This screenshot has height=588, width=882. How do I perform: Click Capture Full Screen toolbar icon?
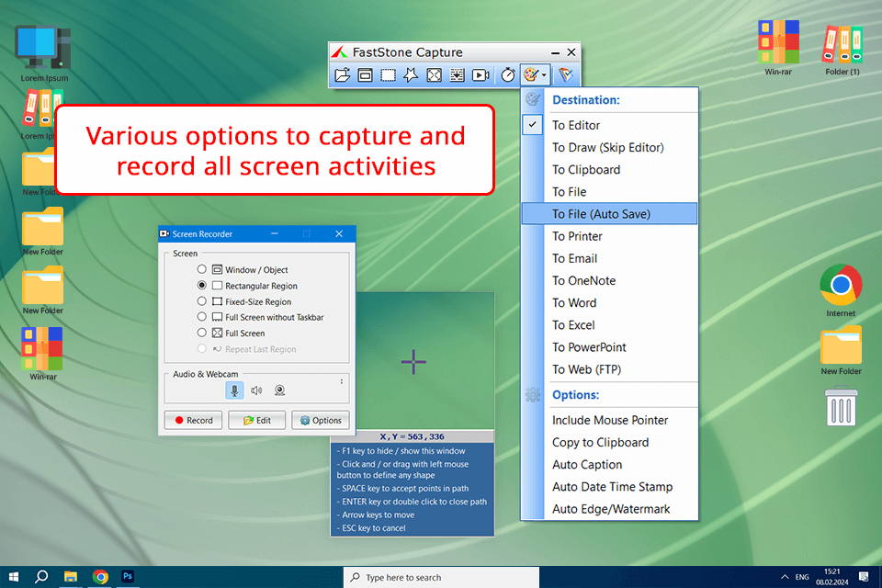pos(434,74)
